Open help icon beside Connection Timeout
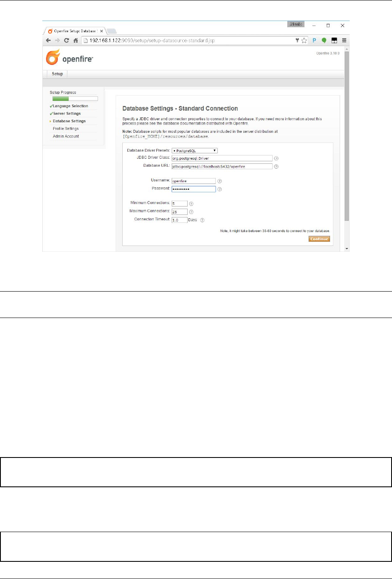 point(202,220)
